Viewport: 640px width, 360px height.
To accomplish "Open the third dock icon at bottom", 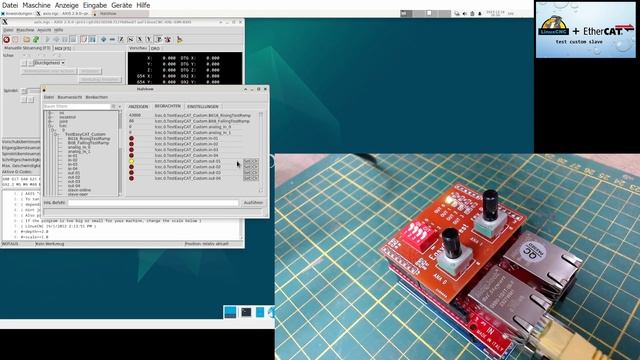I will 260,312.
